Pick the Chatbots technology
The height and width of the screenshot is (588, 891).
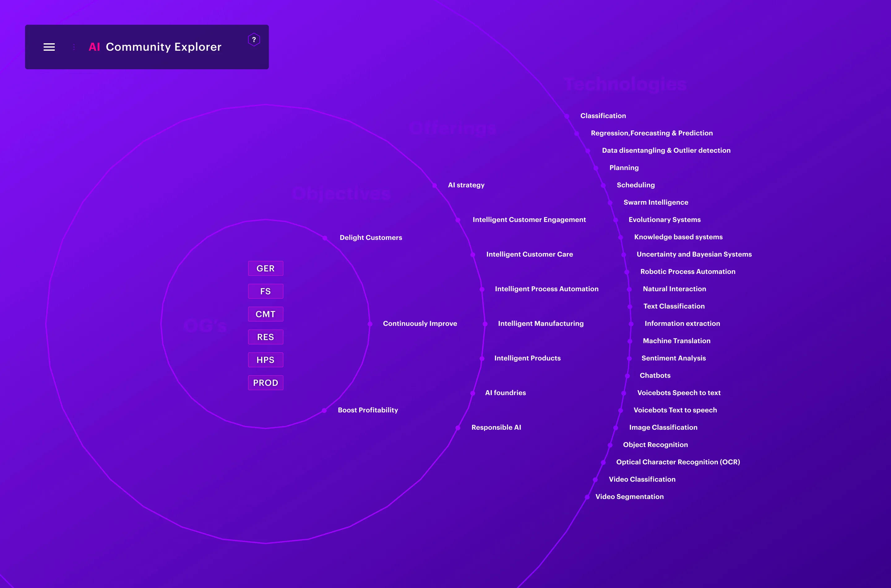[655, 375]
